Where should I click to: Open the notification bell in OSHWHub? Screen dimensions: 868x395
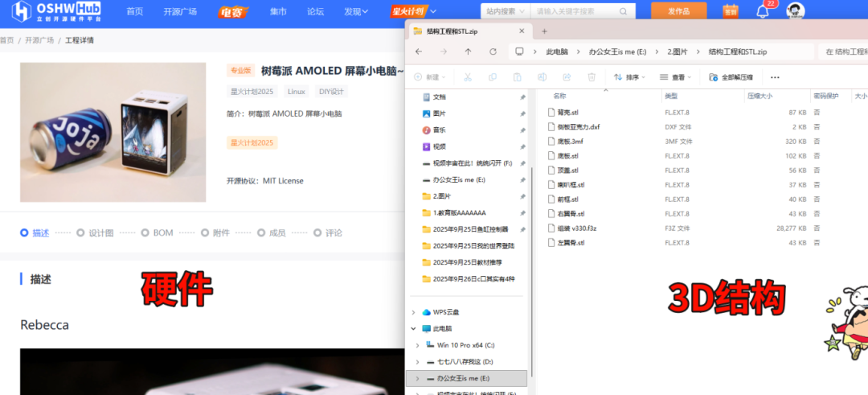[x=763, y=11]
